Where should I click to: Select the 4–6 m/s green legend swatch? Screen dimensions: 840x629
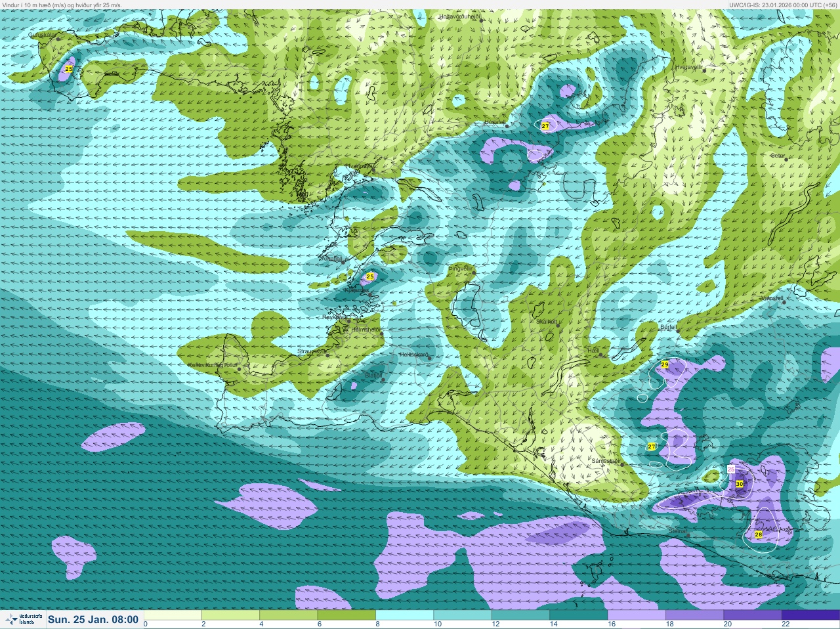tap(289, 615)
